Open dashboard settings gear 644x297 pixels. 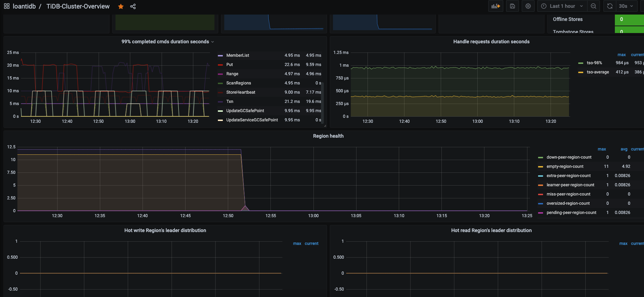528,6
